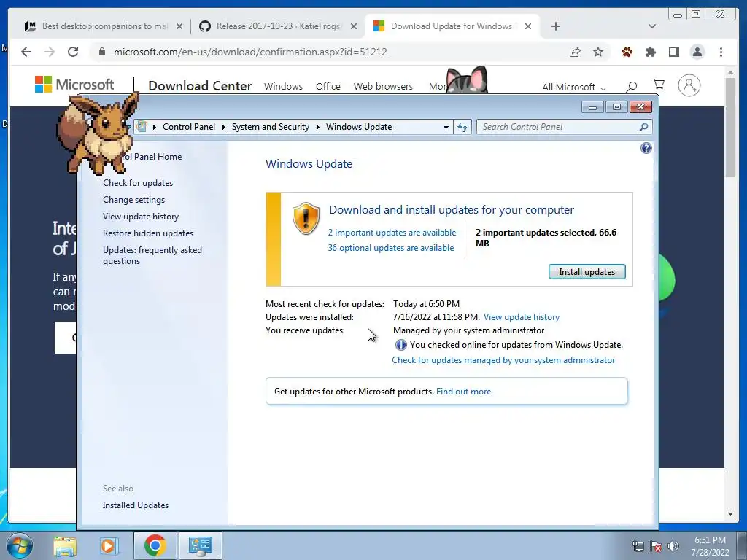Screen dimensions: 747x560
Task: Open the Windows menu in Download Center
Action: [x=283, y=87]
